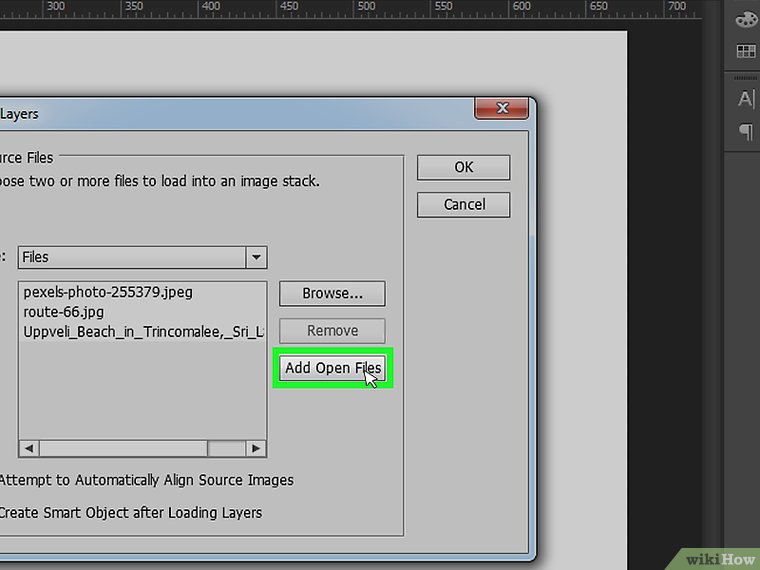
Task: Open the Files combo box
Action: [132, 257]
